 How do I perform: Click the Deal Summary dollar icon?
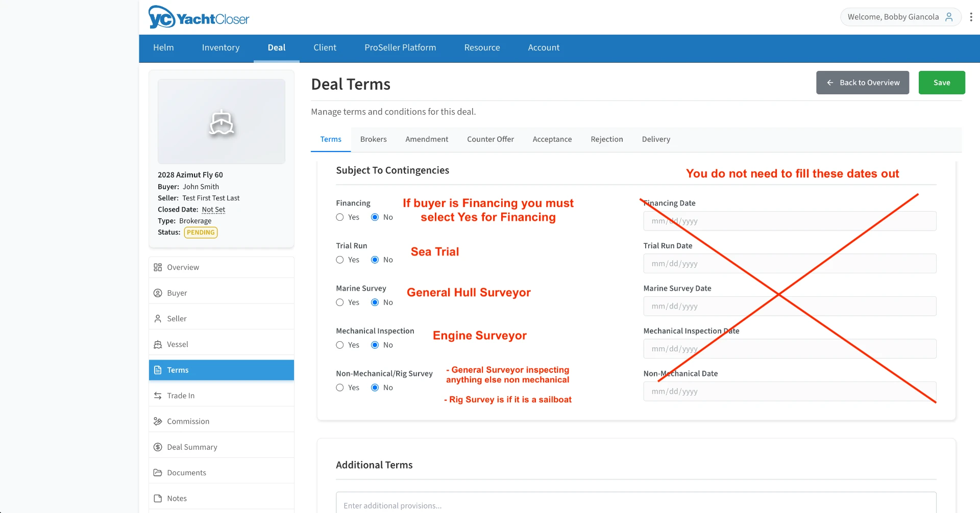coord(158,447)
